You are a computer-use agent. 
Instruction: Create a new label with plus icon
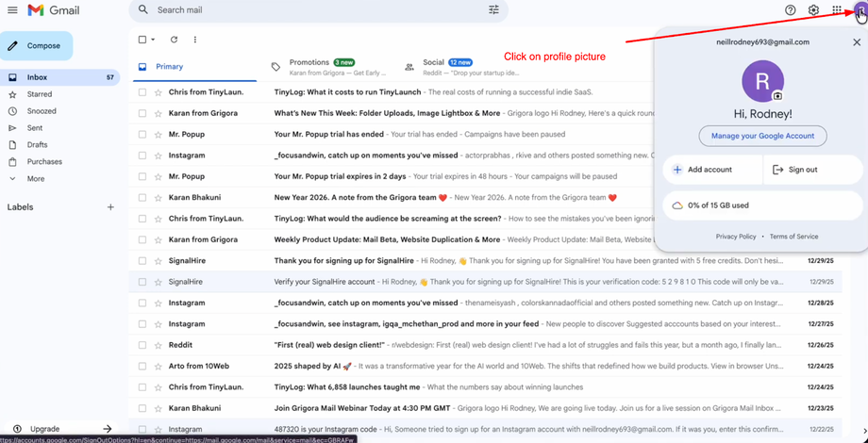click(110, 207)
